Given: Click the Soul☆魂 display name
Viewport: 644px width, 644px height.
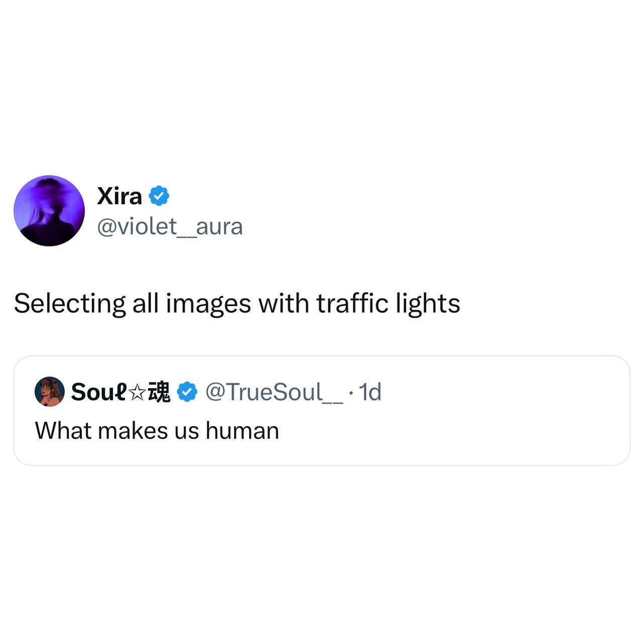Looking at the screenshot, I should click(x=121, y=392).
